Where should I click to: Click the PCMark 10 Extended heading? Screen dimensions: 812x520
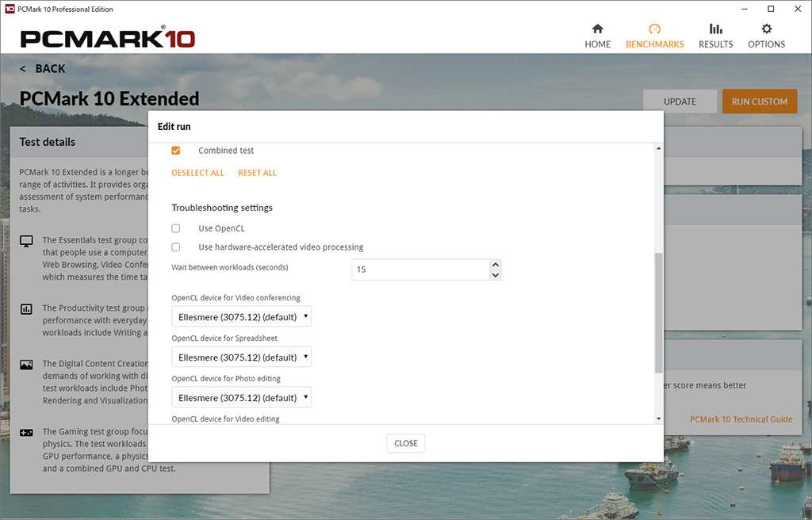(x=109, y=98)
